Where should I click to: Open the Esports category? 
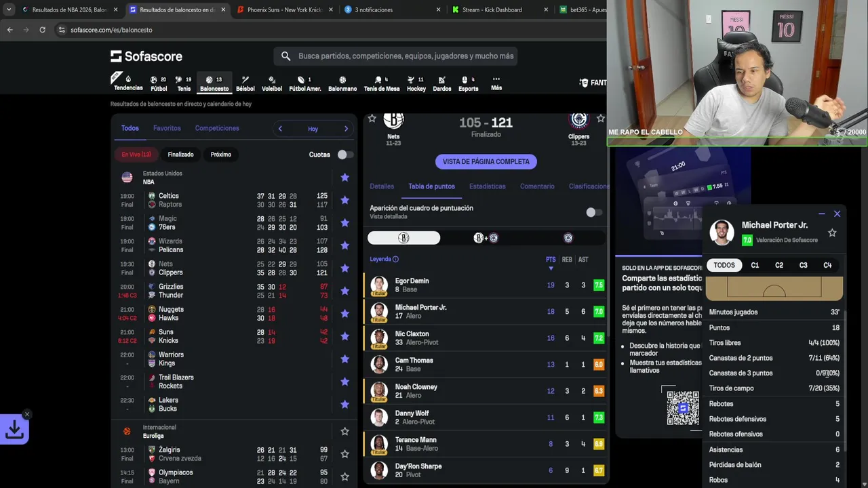coord(469,83)
